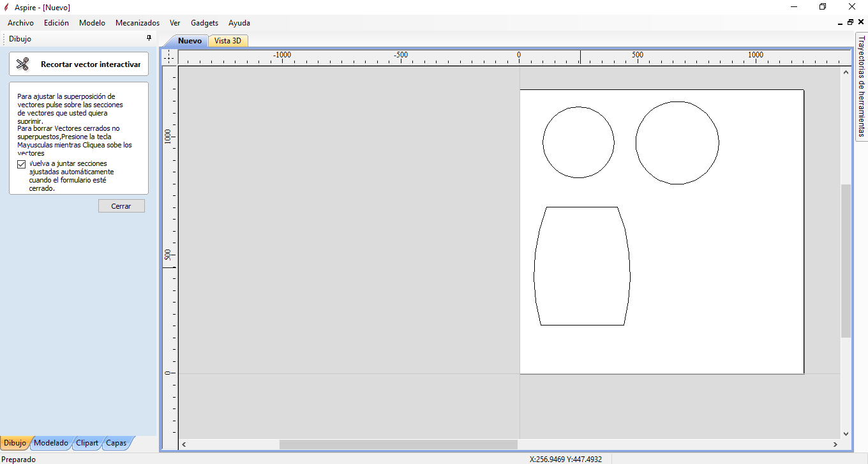Screen dimensions: 868x464
Task: Click the vertical scrollbar up arrow
Action: click(846, 73)
